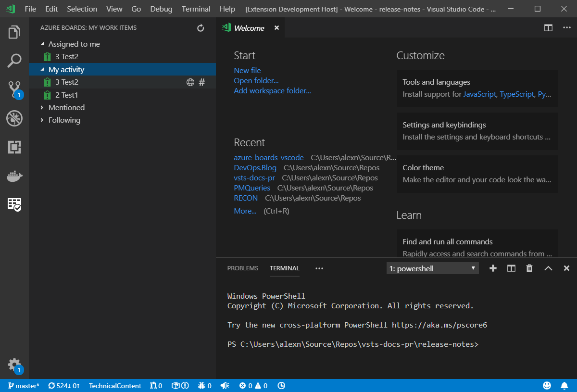
Task: Open the File menu
Action: tap(30, 9)
